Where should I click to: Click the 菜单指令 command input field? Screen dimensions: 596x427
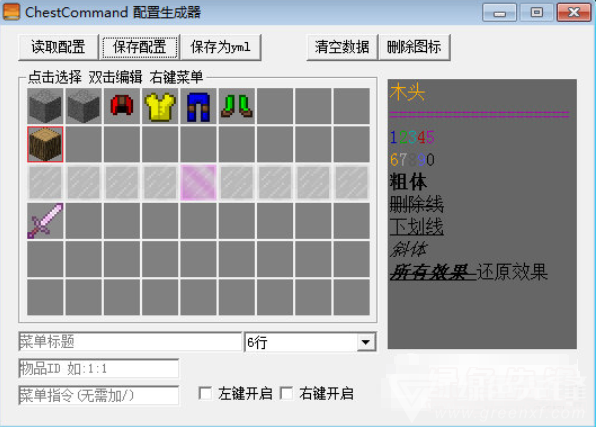98,395
